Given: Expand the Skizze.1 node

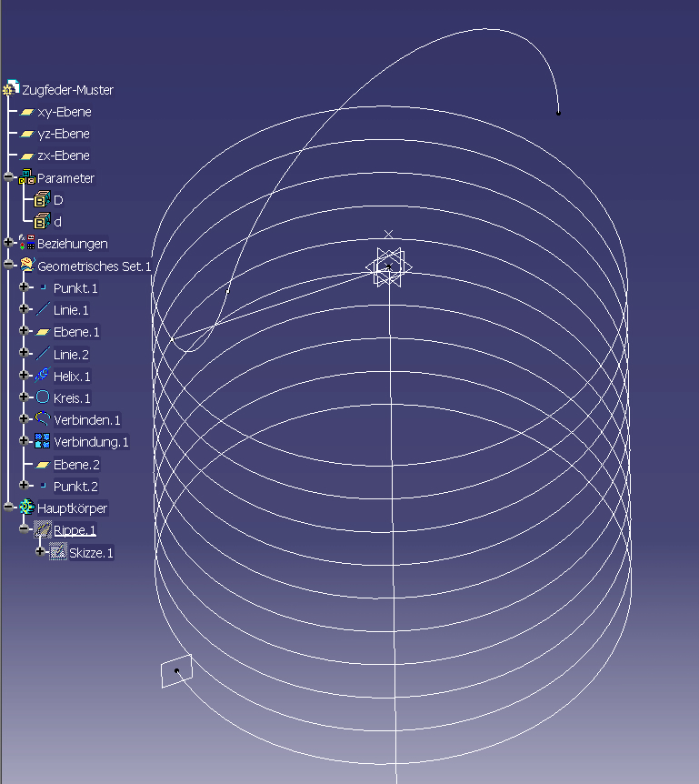Looking at the screenshot, I should [41, 551].
